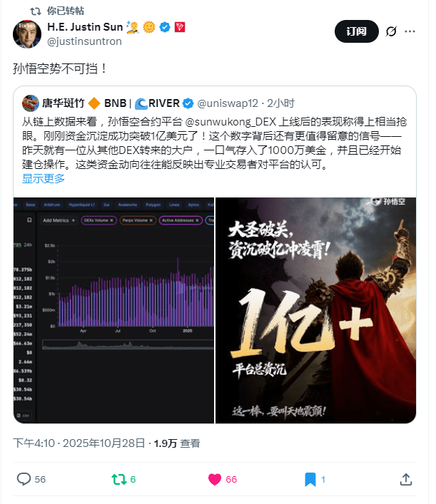
Task: Click Justin Sun's blue verified badge
Action: [x=165, y=27]
